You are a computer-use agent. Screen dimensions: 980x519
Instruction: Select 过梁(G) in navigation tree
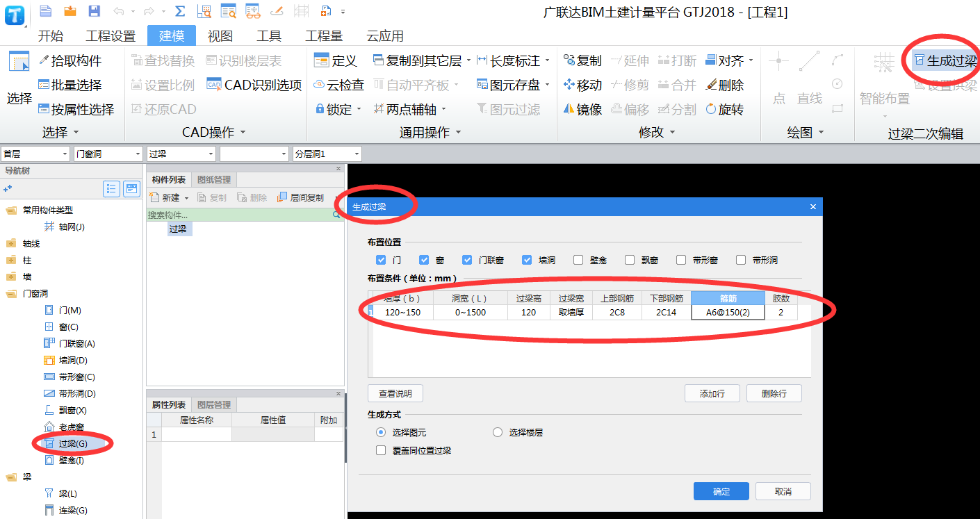66,443
